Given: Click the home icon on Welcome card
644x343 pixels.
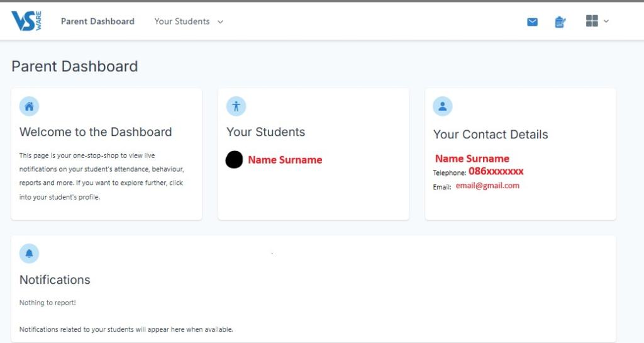Looking at the screenshot, I should [29, 106].
